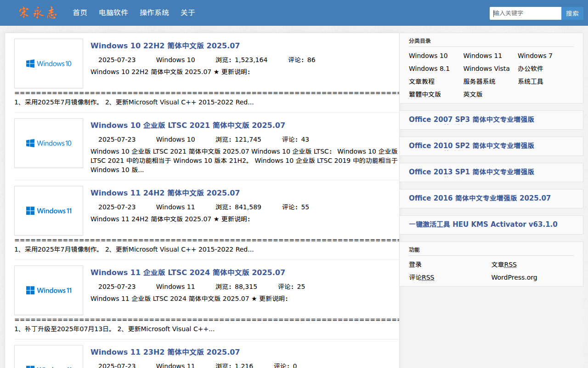Select sidebar category Windows 10

[x=428, y=56]
